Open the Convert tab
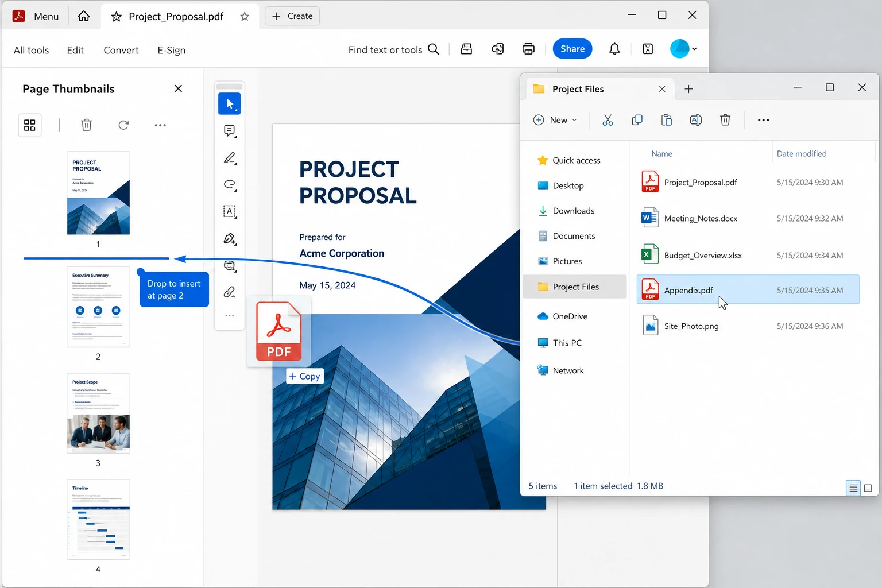Image resolution: width=882 pixels, height=588 pixels. point(121,50)
